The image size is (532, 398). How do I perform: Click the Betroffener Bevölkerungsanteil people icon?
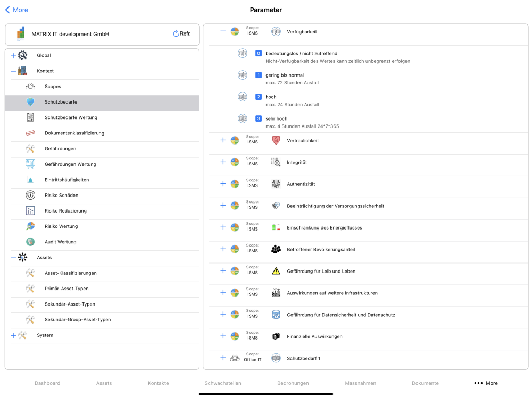(x=276, y=250)
